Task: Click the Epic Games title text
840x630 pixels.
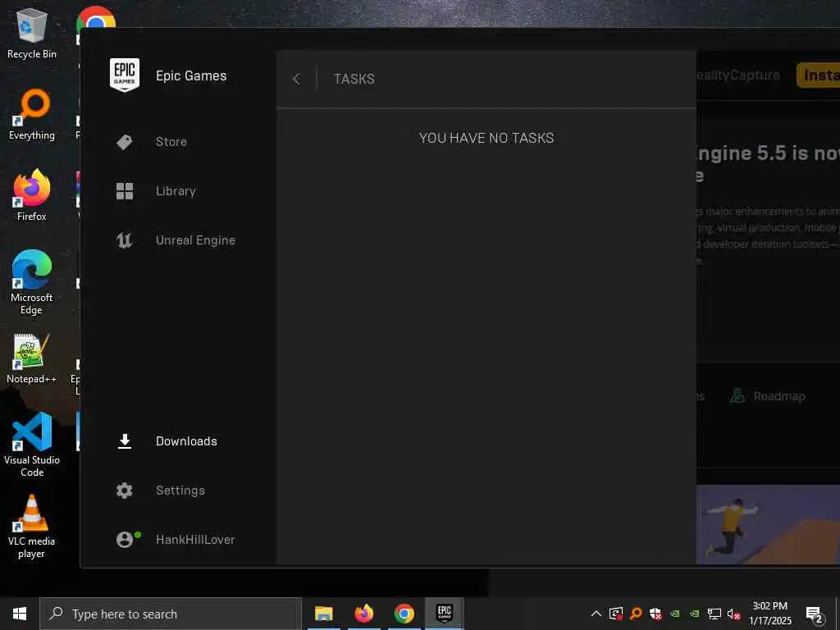Action: click(191, 76)
